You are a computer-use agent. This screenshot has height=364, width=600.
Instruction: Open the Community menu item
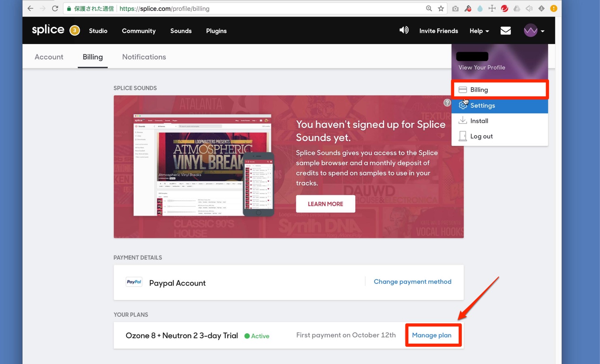(139, 31)
